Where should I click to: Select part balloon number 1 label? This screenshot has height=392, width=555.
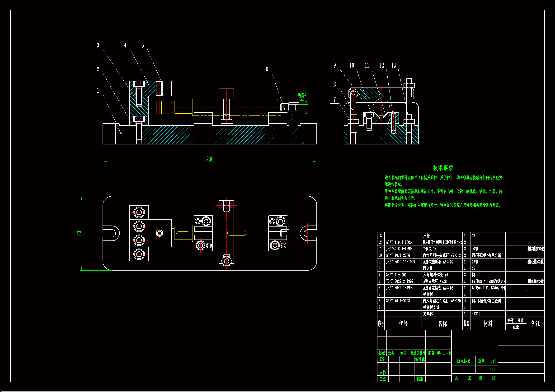click(98, 91)
